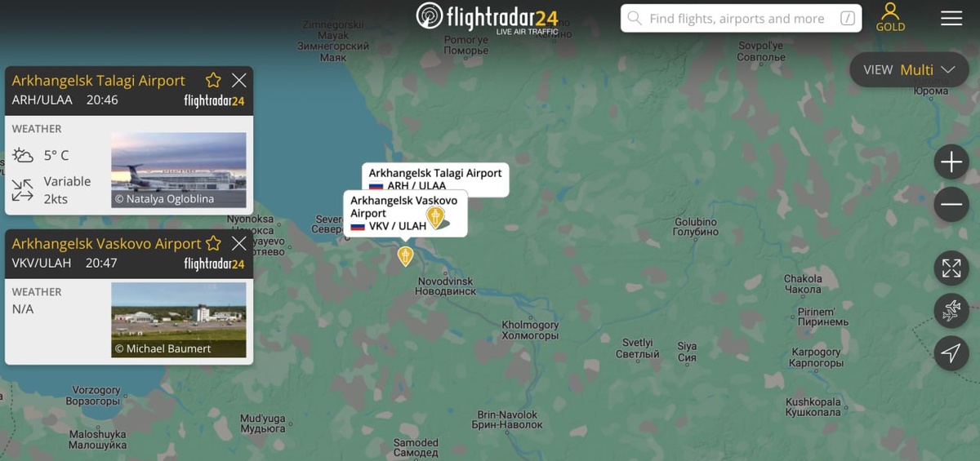This screenshot has height=461, width=980.
Task: Enter fullscreen map mode
Action: (x=951, y=268)
